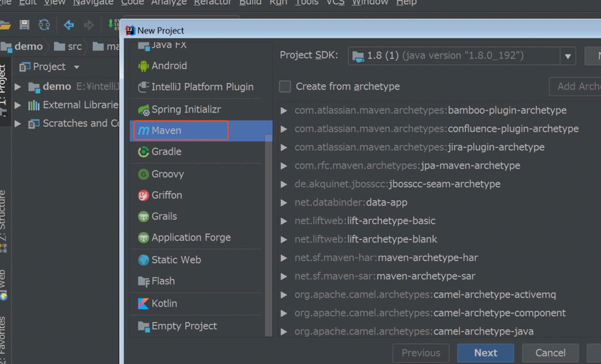Enable Create from archetype checkbox
The height and width of the screenshot is (364, 601).
pyautogui.click(x=285, y=86)
